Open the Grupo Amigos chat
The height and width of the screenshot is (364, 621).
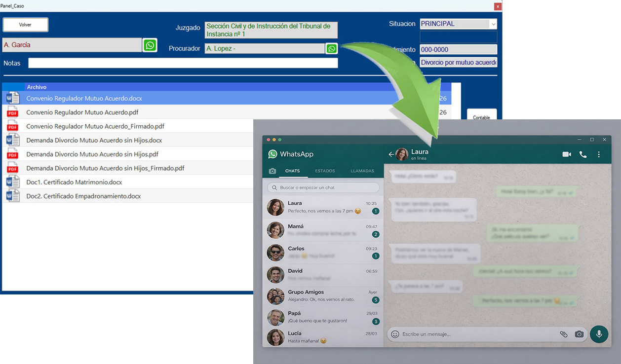coord(322,296)
